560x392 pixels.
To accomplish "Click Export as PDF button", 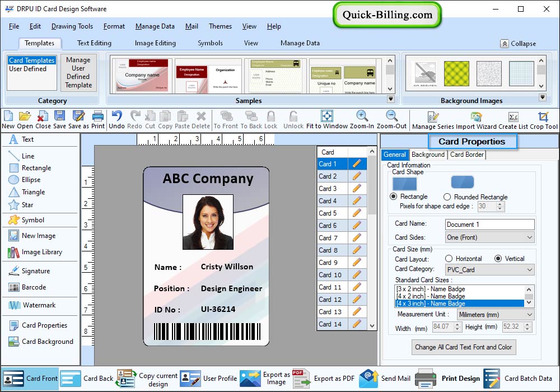I will coord(324,379).
